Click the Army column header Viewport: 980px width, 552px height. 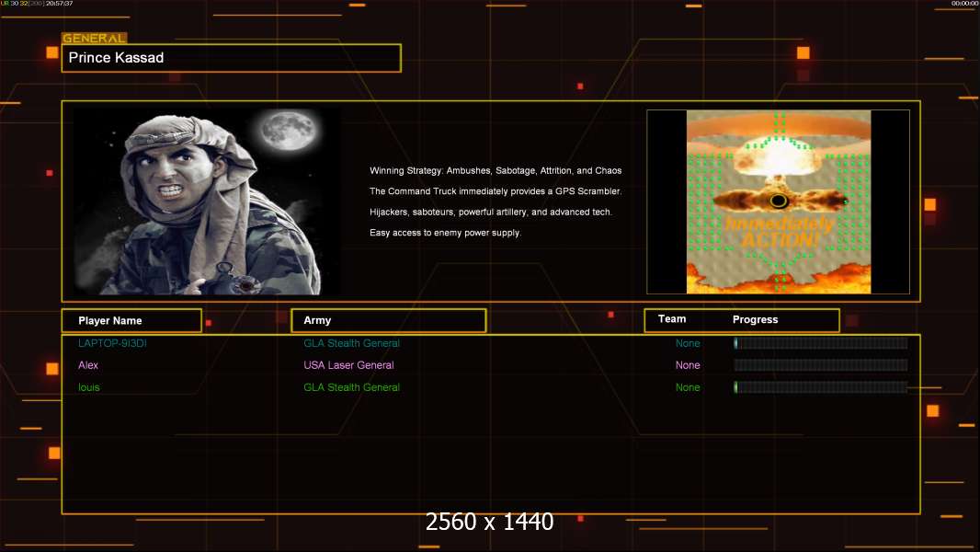click(317, 320)
